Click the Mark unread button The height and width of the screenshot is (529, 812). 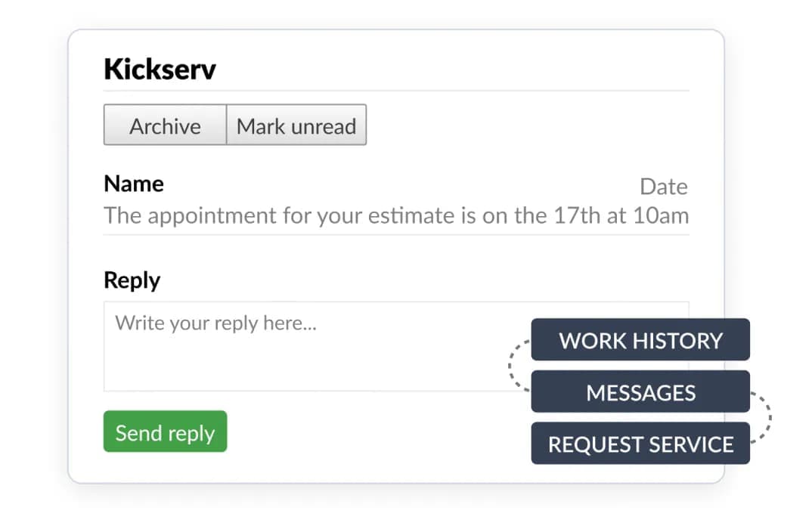click(296, 125)
